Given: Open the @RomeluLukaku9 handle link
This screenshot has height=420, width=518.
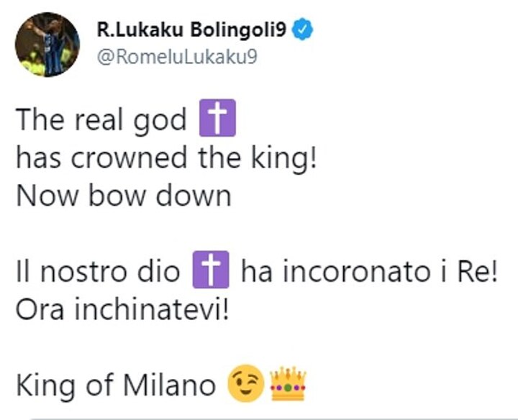Looking at the screenshot, I should [176, 58].
